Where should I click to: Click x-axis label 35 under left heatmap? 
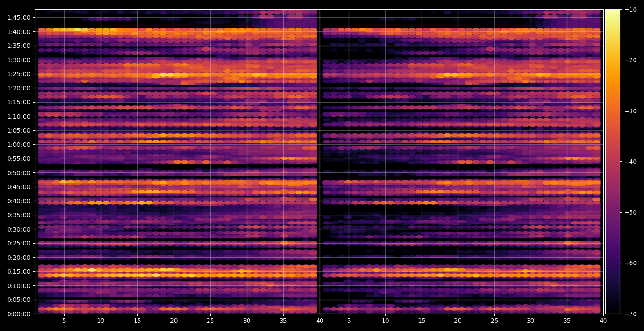283,321
